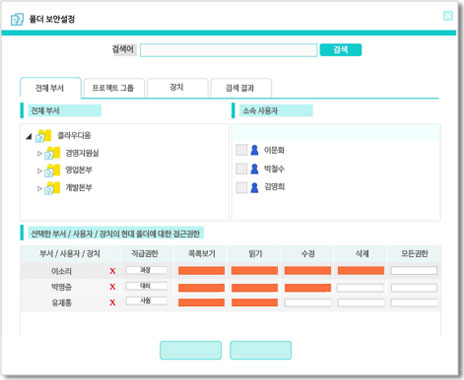Open the 사원 rank dropdown
This screenshot has width=464, height=380.
click(x=146, y=301)
